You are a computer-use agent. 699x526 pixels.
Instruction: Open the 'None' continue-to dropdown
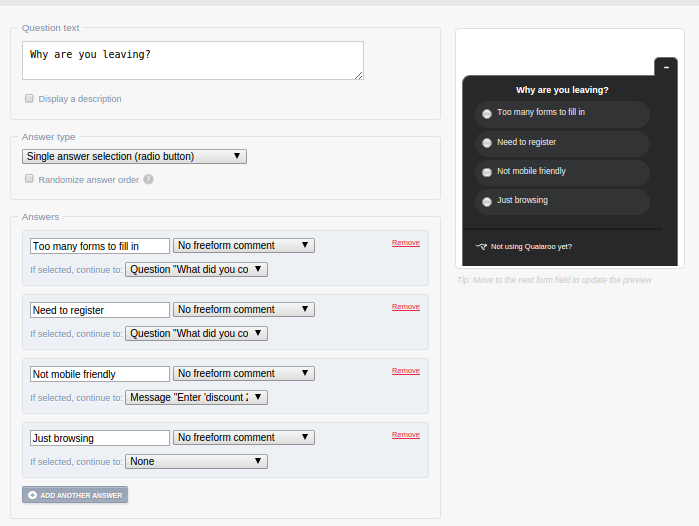(196, 461)
